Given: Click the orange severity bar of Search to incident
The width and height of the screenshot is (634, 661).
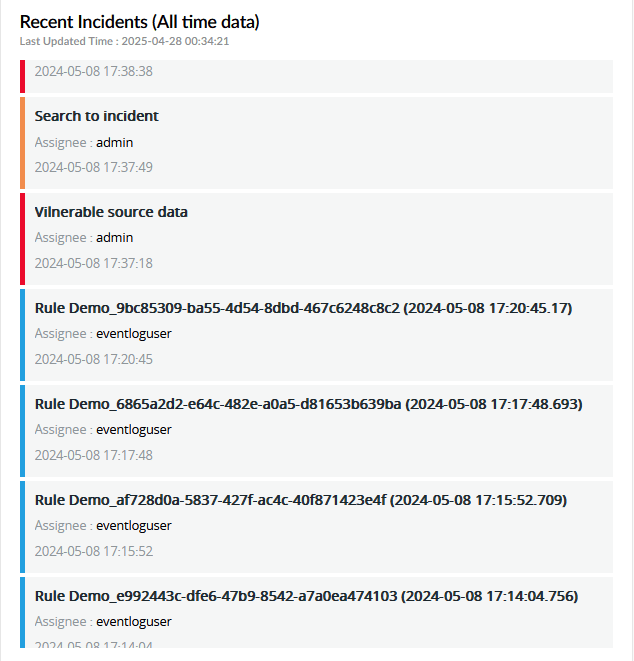Looking at the screenshot, I should pos(22,143).
